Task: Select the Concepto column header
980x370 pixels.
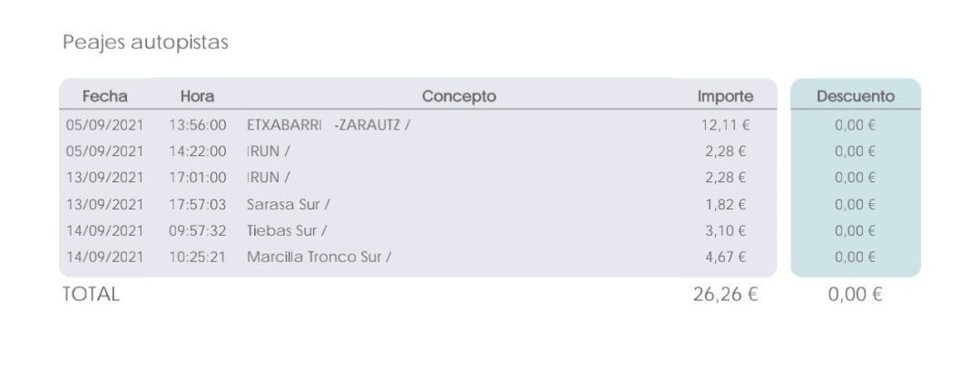Action: 459,96
